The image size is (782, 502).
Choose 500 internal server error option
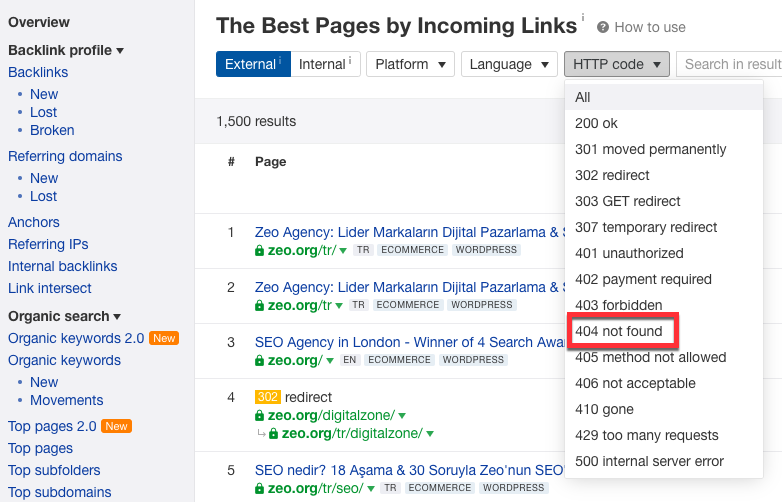click(664, 461)
